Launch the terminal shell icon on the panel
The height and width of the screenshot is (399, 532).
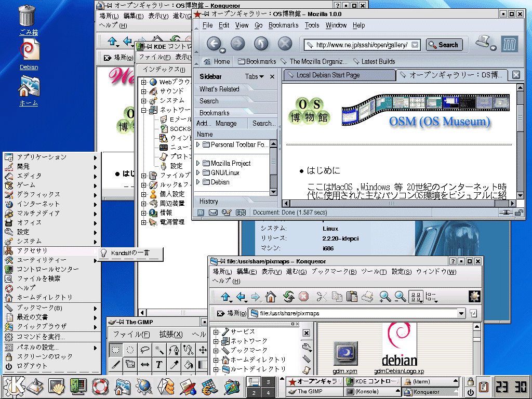click(x=57, y=387)
